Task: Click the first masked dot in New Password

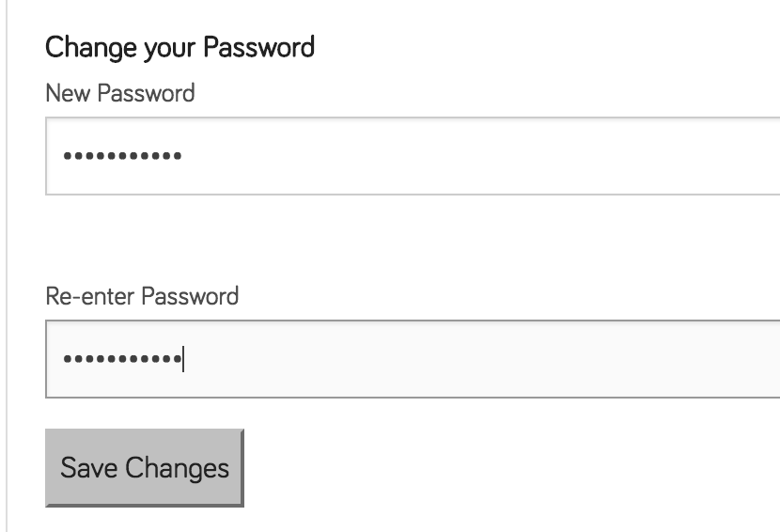Action: 67,156
